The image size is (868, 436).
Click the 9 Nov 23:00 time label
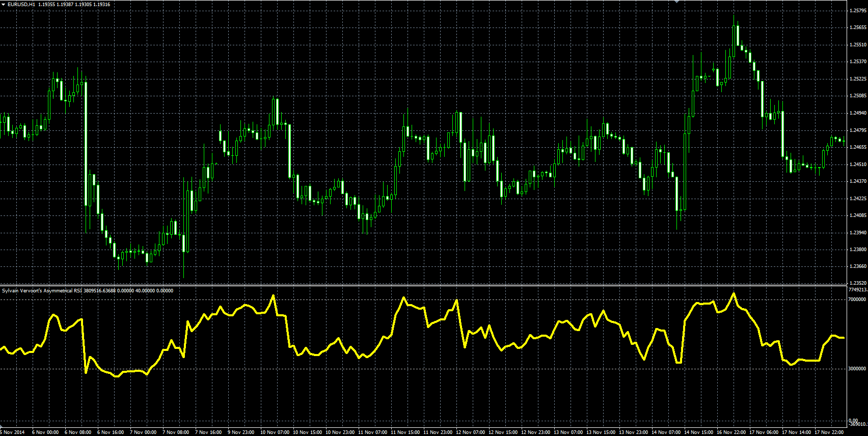pos(241,432)
